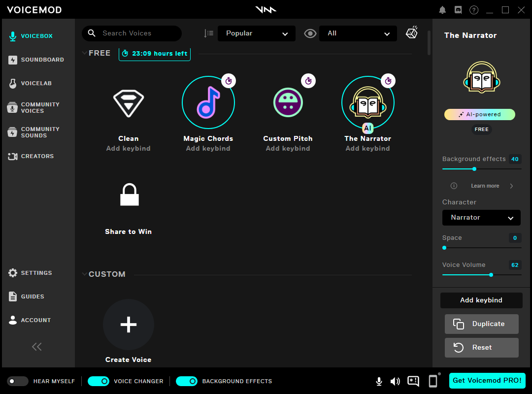Image resolution: width=532 pixels, height=394 pixels.
Task: Click the 23:09 hours left timer badge
Action: tap(155, 54)
